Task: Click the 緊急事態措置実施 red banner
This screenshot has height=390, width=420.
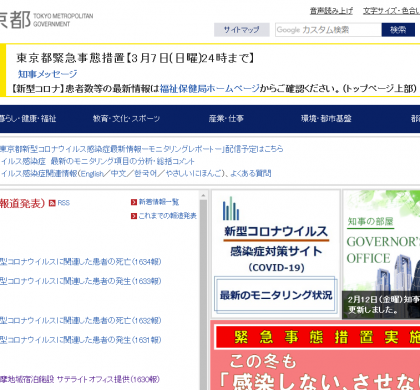Action: (x=317, y=337)
